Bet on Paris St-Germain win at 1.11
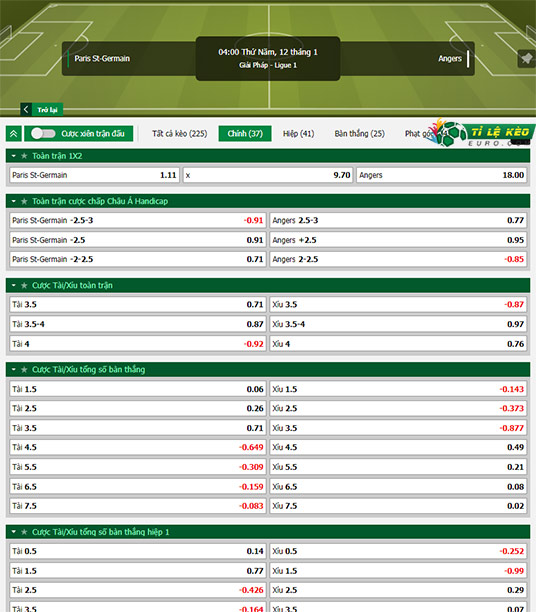This screenshot has width=536, height=612. [94, 175]
